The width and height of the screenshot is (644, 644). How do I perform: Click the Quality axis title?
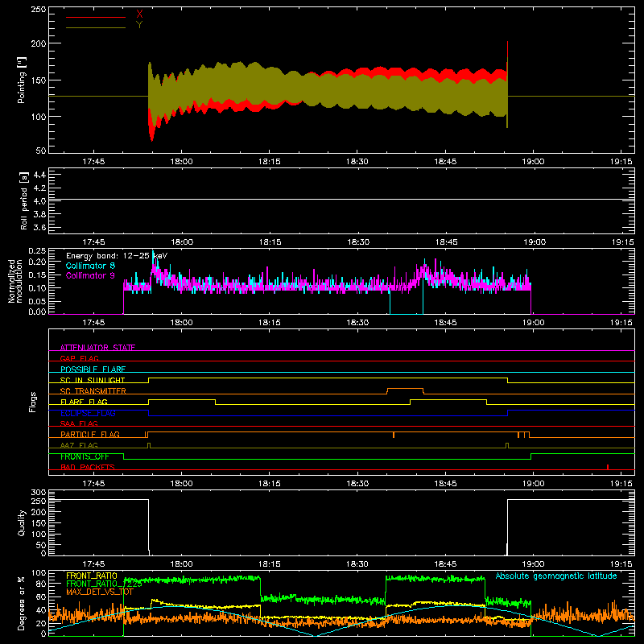tap(22, 522)
